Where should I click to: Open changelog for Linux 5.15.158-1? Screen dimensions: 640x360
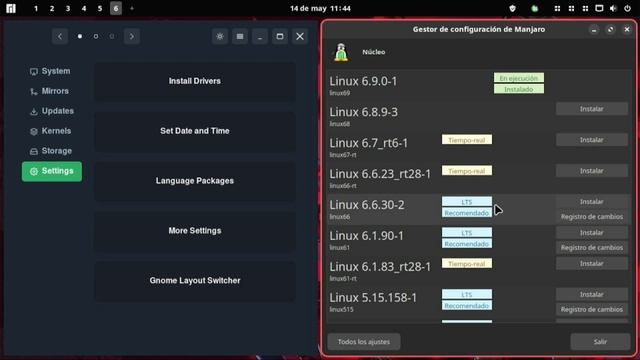tap(591, 309)
